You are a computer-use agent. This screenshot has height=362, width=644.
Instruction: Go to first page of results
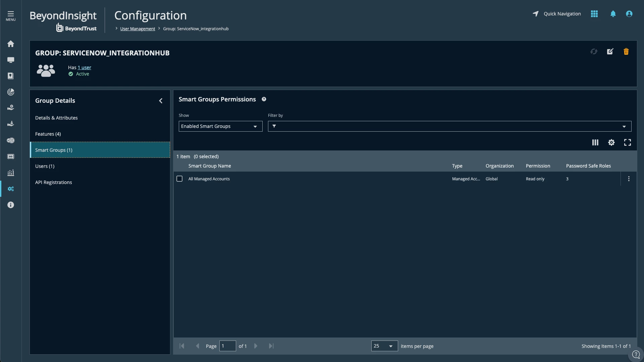click(182, 346)
